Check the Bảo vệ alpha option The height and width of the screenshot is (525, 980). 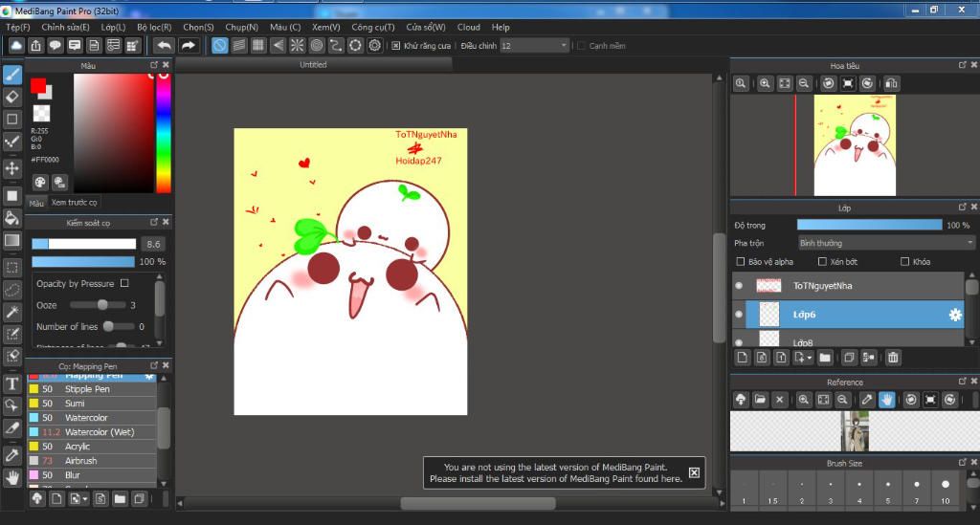(741, 262)
